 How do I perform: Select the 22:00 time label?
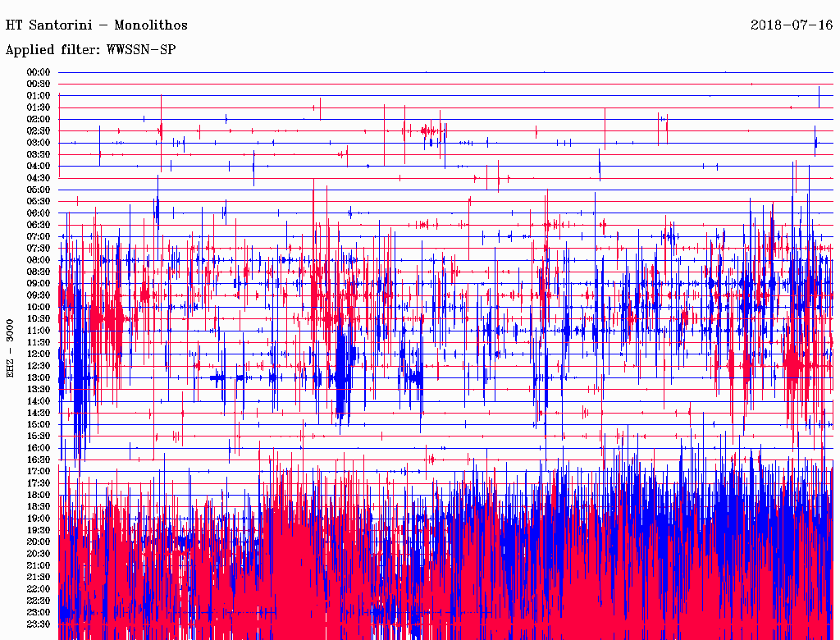click(38, 589)
